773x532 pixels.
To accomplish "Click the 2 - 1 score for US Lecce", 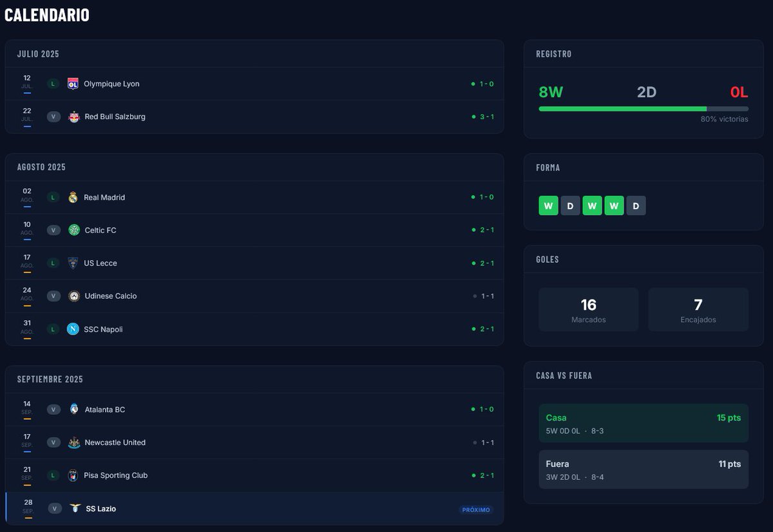I will [486, 263].
